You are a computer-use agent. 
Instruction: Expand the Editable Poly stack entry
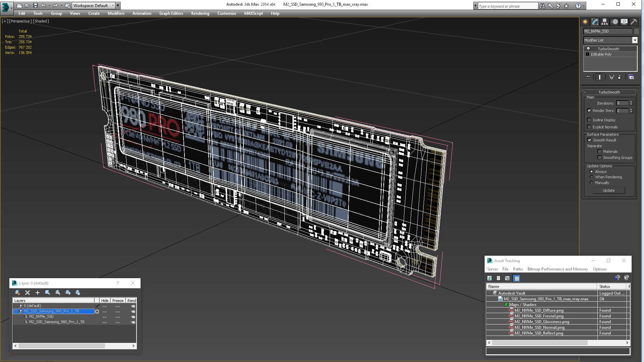pos(587,54)
